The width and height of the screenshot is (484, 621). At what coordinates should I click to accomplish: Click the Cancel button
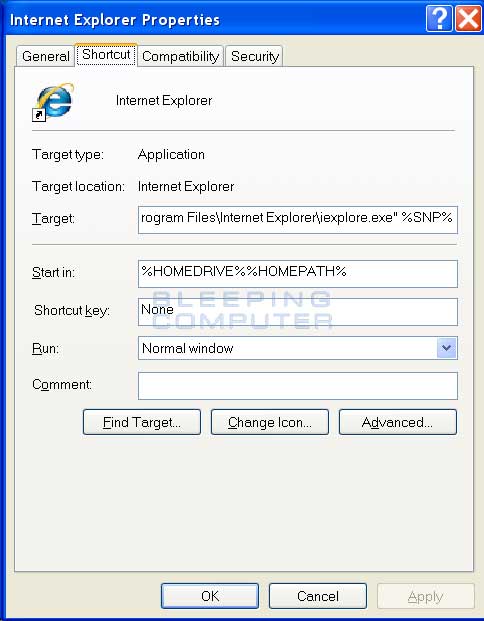pos(318,596)
